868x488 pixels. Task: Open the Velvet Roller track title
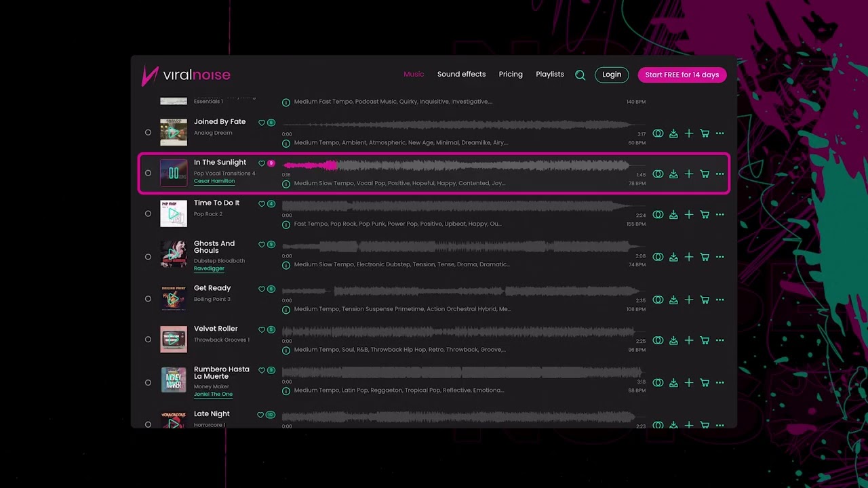tap(216, 329)
